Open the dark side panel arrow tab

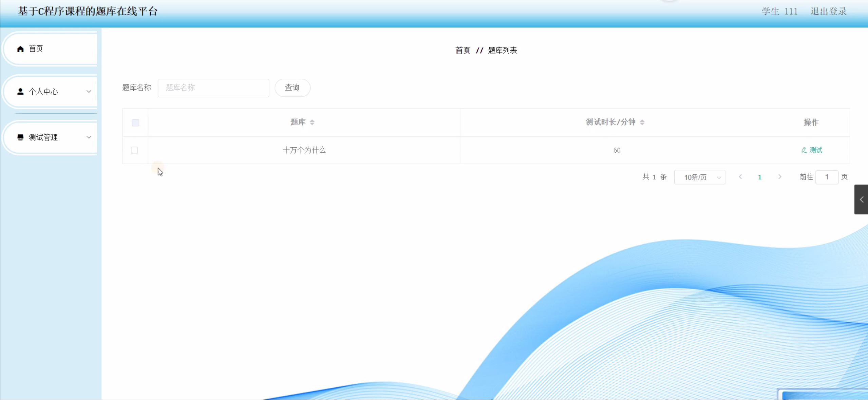pos(861,199)
